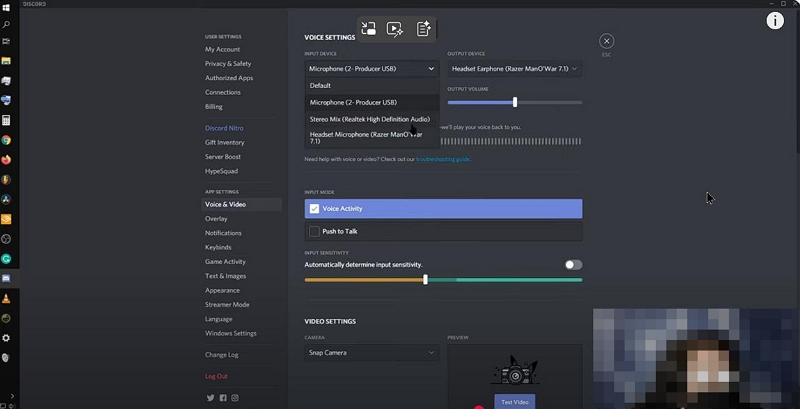
Task: Click the play-with-sparkle overlay toolbar icon
Action: coord(395,29)
